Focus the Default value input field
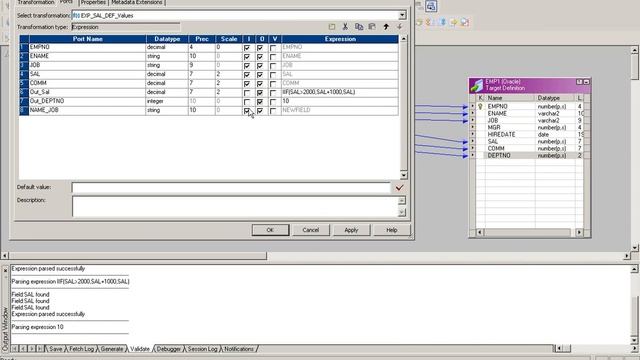The height and width of the screenshot is (360, 640). [231, 187]
